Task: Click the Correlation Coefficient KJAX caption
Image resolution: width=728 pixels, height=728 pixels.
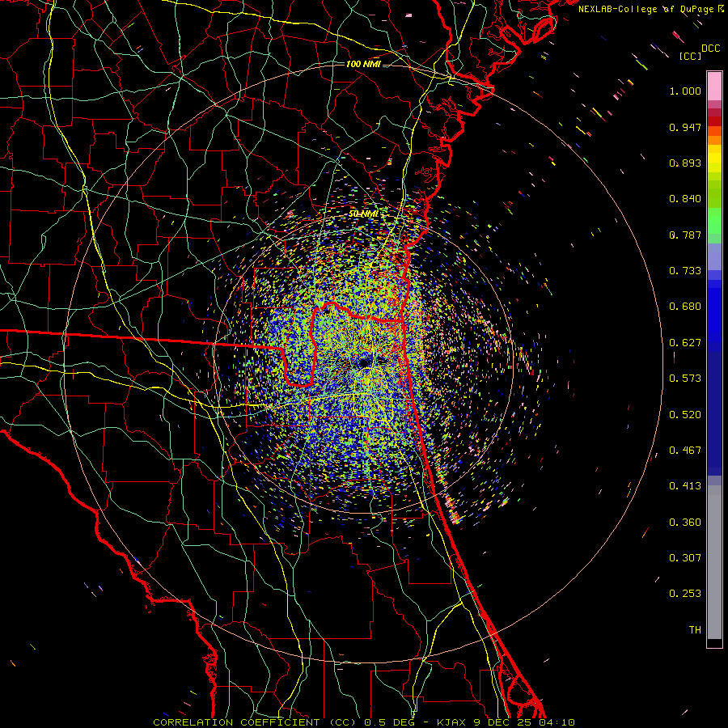Action: click(364, 722)
